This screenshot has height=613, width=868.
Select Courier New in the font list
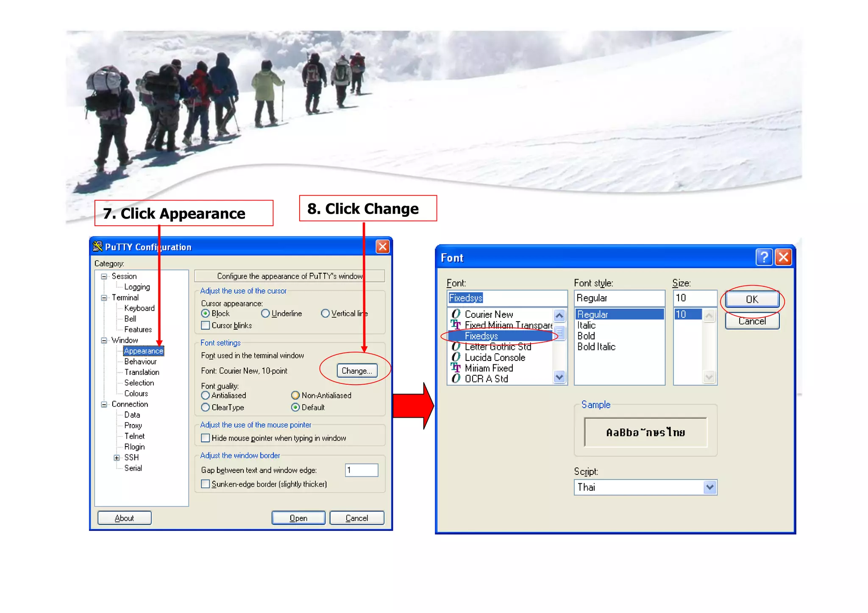coord(489,314)
